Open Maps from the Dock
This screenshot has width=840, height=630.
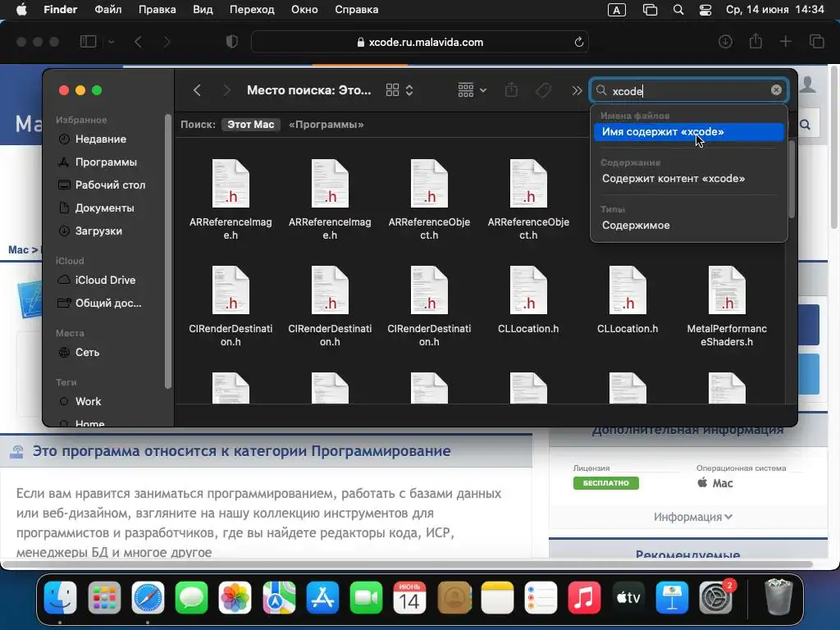pos(279,597)
